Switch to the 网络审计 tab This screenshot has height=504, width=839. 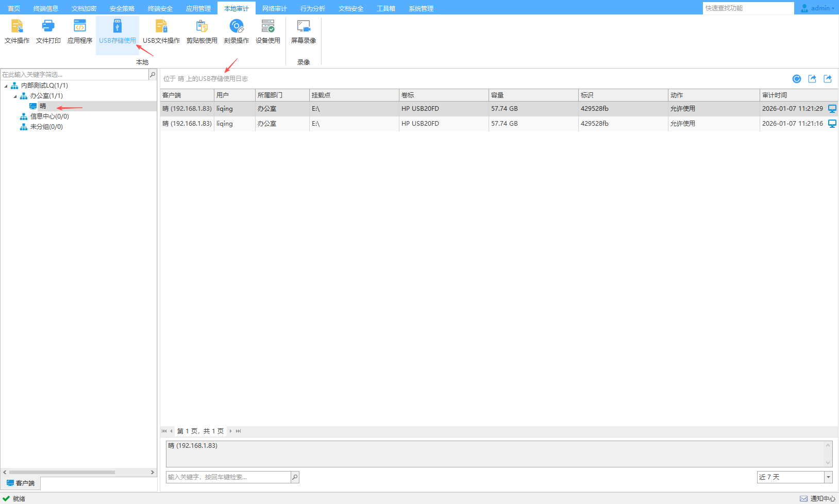click(274, 9)
